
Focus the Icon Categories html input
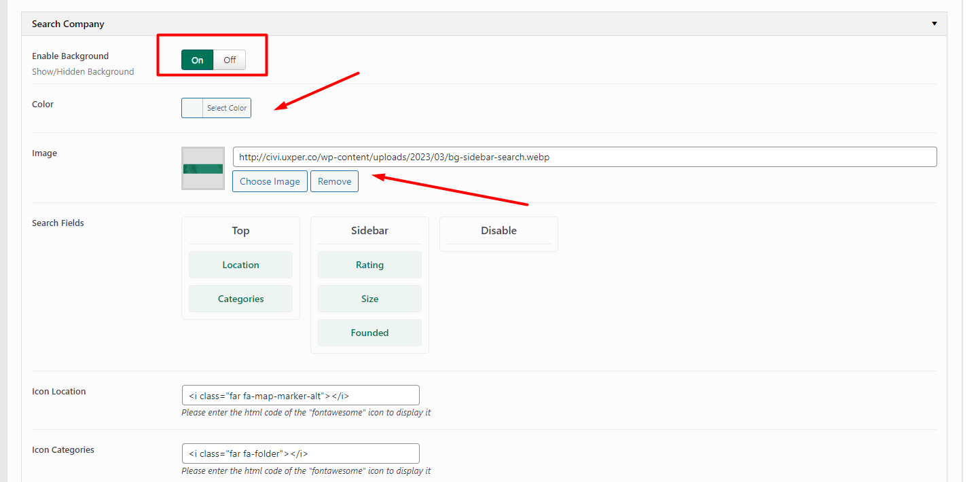pos(300,453)
